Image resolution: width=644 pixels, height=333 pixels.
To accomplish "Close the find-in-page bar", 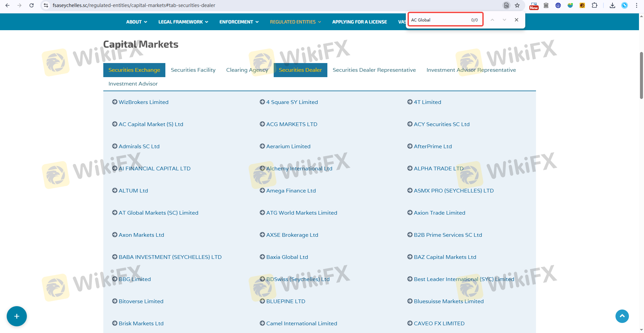I will (517, 20).
